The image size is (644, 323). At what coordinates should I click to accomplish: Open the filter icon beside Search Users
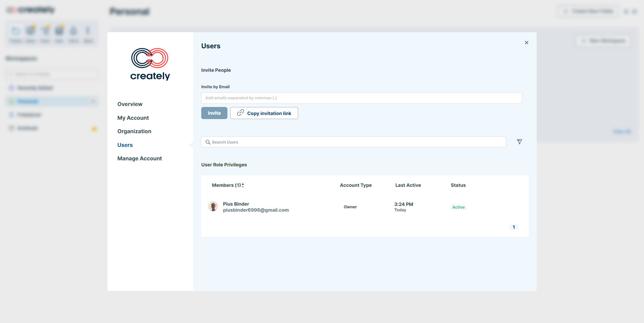point(519,142)
